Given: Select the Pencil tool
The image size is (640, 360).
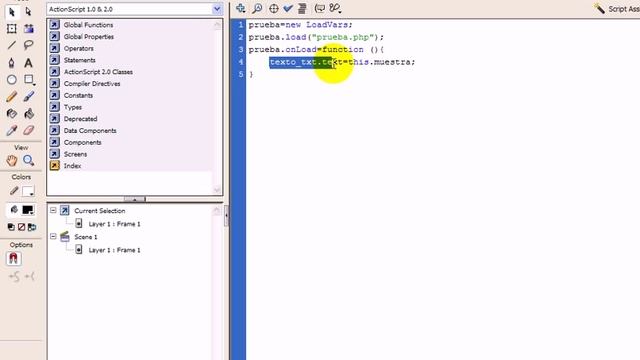Looking at the screenshot, I should [11, 97].
